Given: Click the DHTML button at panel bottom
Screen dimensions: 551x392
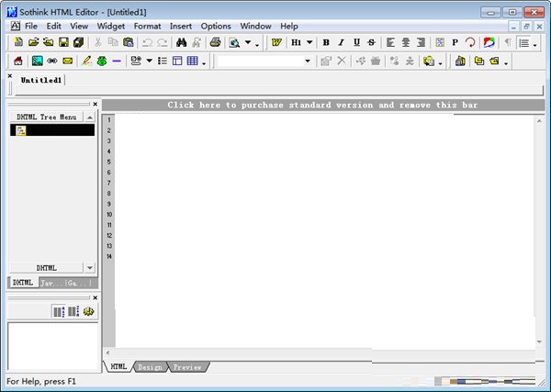Looking at the screenshot, I should (x=47, y=268).
